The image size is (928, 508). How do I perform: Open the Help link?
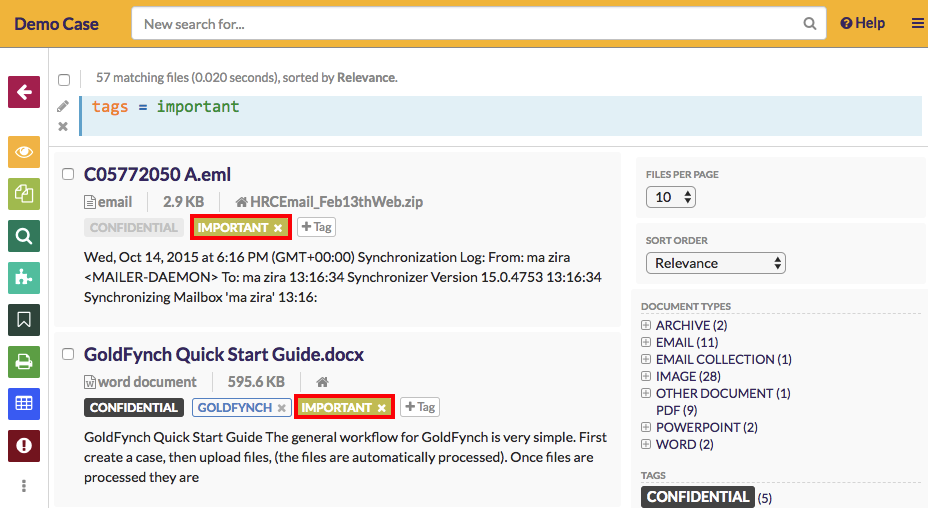click(x=862, y=23)
